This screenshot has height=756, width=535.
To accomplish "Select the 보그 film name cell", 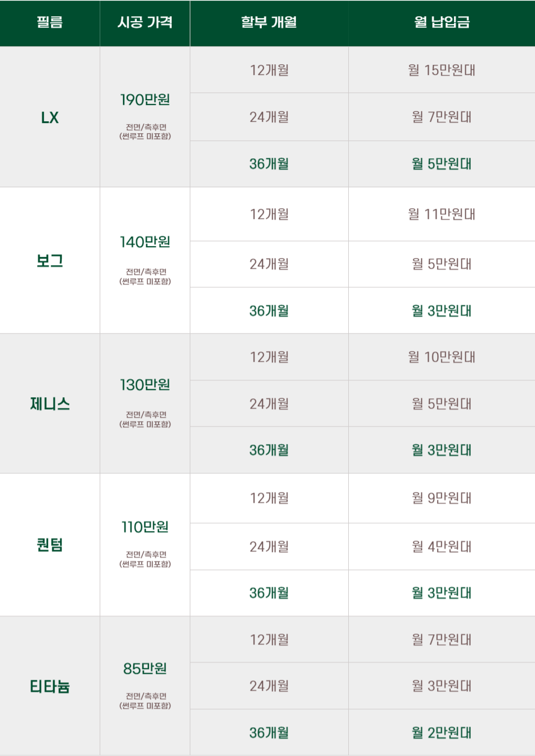I will click(x=50, y=260).
